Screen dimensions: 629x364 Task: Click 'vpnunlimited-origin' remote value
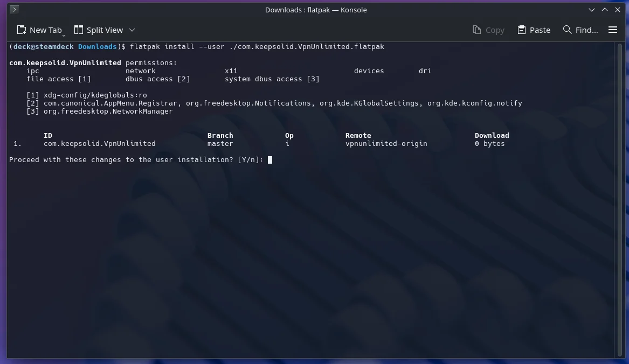pyautogui.click(x=386, y=144)
